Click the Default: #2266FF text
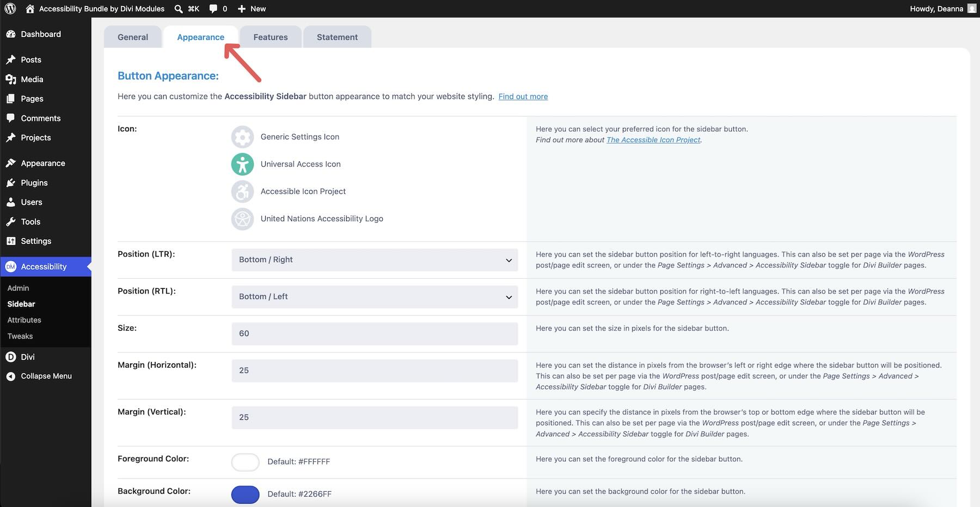980x507 pixels. (299, 494)
